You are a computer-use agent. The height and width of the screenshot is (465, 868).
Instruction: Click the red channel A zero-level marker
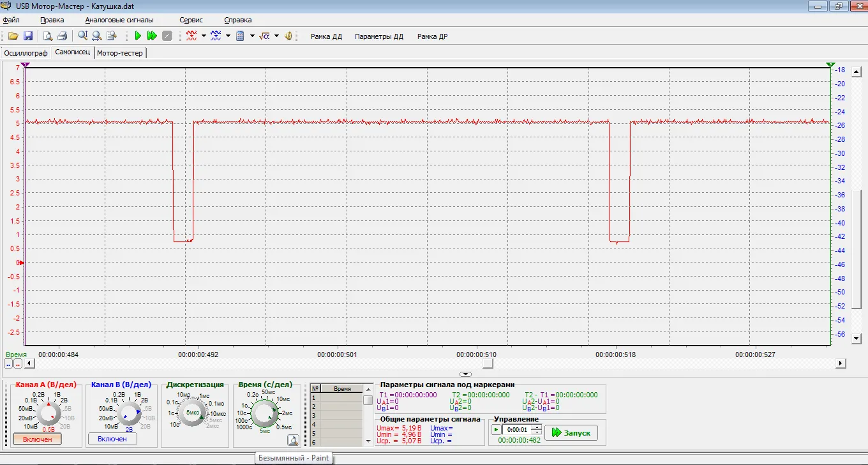point(21,263)
